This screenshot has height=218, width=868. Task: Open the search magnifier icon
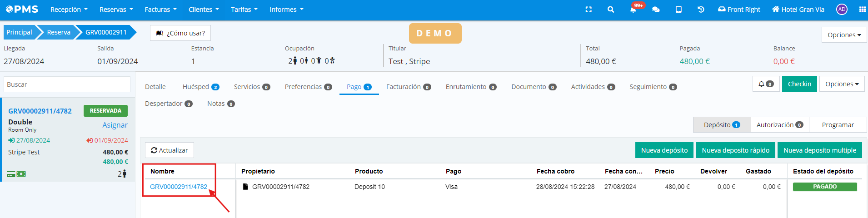click(x=611, y=10)
